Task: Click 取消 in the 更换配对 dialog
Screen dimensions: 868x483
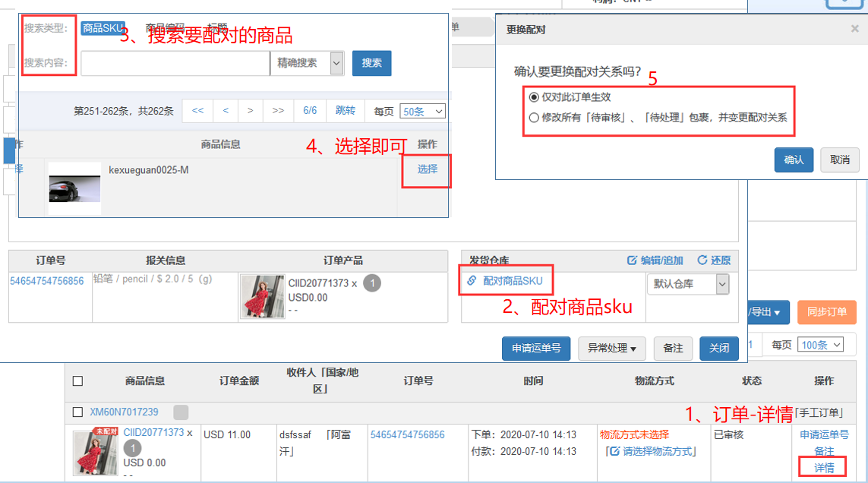Action: (x=840, y=160)
